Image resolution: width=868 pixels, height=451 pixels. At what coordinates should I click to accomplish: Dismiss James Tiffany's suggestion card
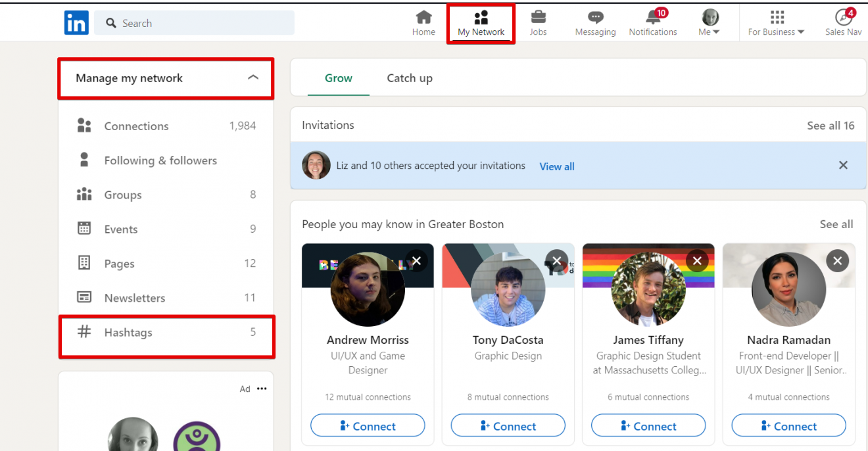click(x=697, y=260)
